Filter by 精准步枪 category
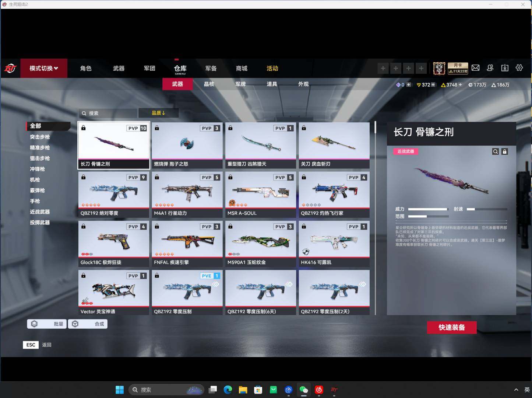Viewport: 532px width, 398px height. point(40,147)
